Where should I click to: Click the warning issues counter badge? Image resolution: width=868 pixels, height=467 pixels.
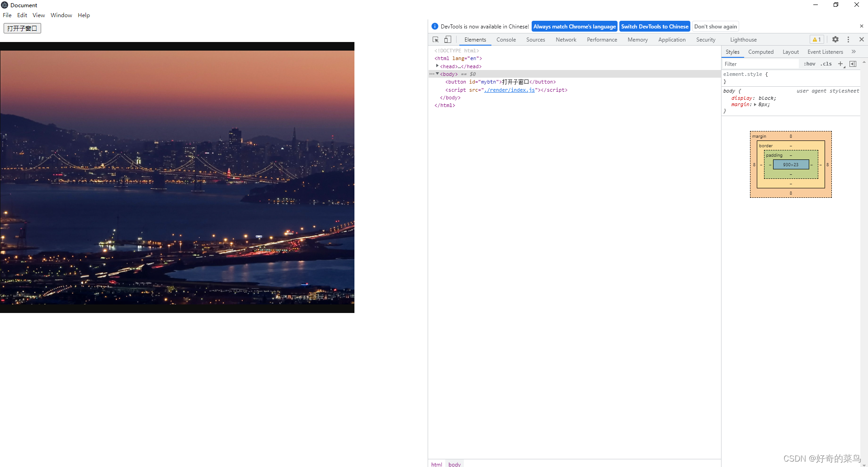pyautogui.click(x=816, y=39)
